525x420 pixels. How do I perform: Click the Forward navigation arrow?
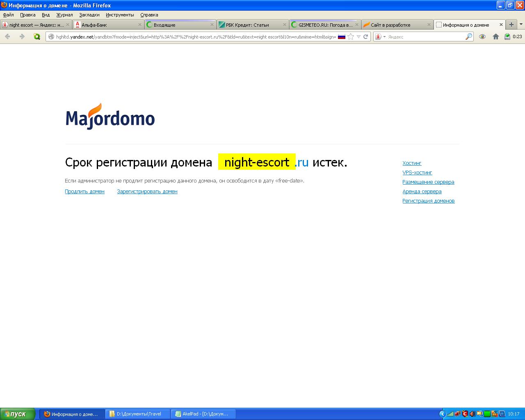point(22,37)
